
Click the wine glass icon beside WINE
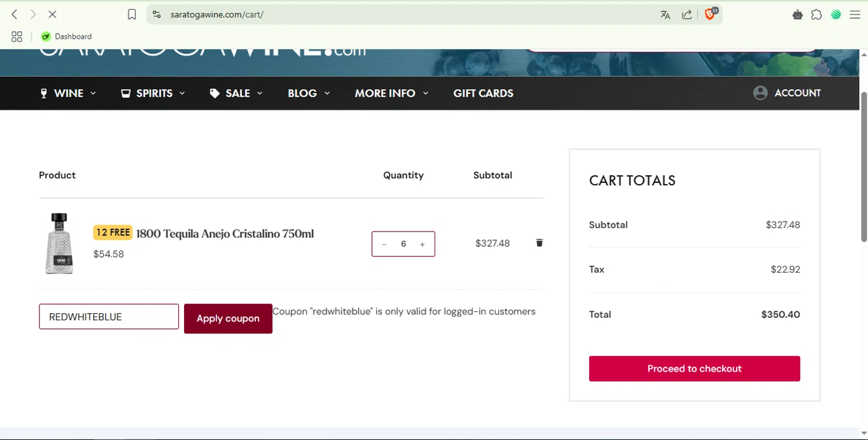click(x=43, y=93)
